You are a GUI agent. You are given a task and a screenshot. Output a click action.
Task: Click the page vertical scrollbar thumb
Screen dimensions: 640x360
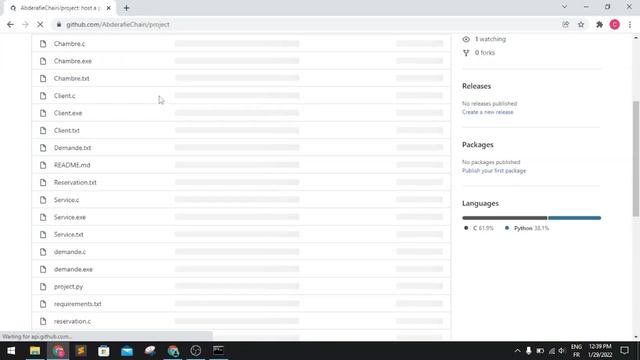click(x=636, y=158)
